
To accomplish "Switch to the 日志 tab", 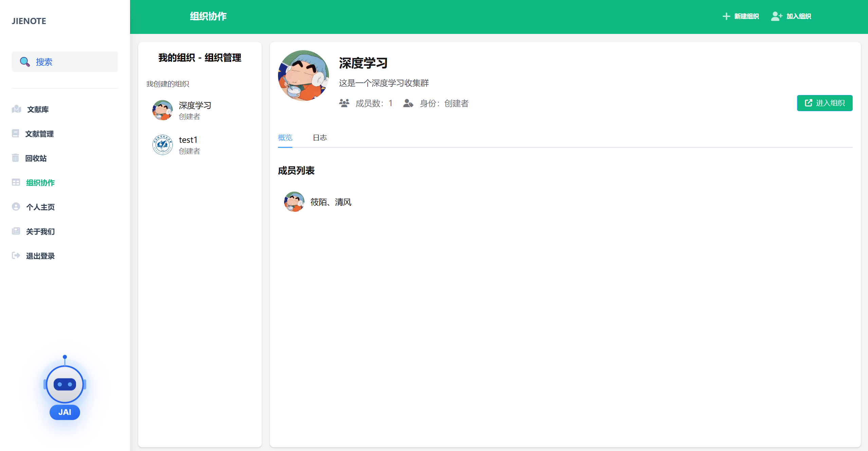I will [320, 138].
